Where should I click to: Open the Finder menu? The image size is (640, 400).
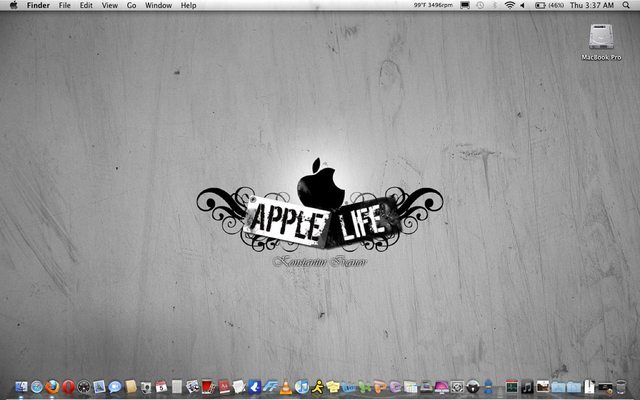(x=38, y=5)
